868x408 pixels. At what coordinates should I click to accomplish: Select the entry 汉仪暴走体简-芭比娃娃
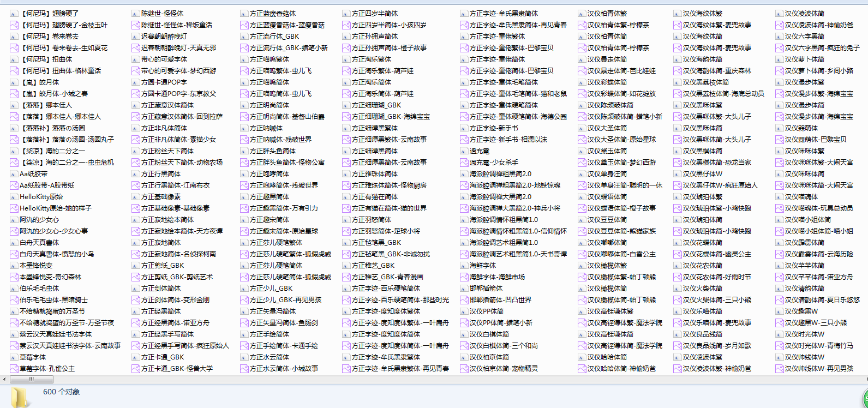click(x=621, y=71)
